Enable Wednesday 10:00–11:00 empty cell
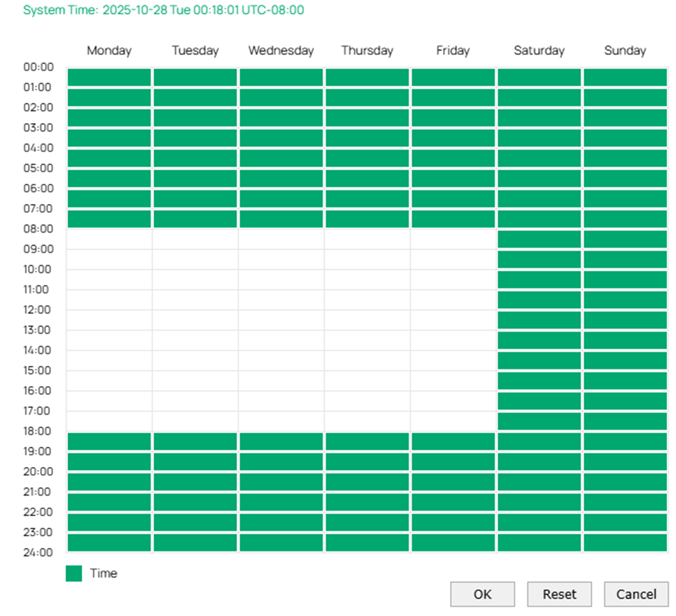Viewport: 676px width, 616px height. click(x=281, y=279)
